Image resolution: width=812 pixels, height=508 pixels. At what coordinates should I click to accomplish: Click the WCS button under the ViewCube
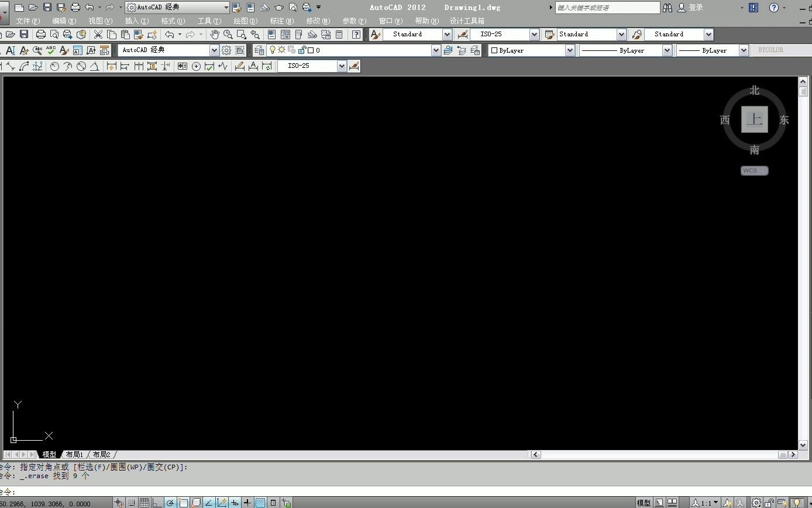(x=754, y=170)
